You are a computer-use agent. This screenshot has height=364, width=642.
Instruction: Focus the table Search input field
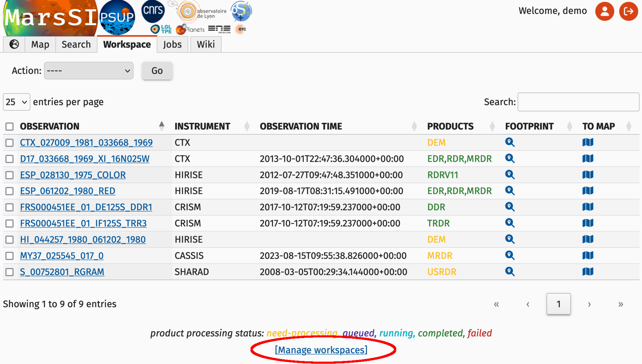tap(578, 102)
